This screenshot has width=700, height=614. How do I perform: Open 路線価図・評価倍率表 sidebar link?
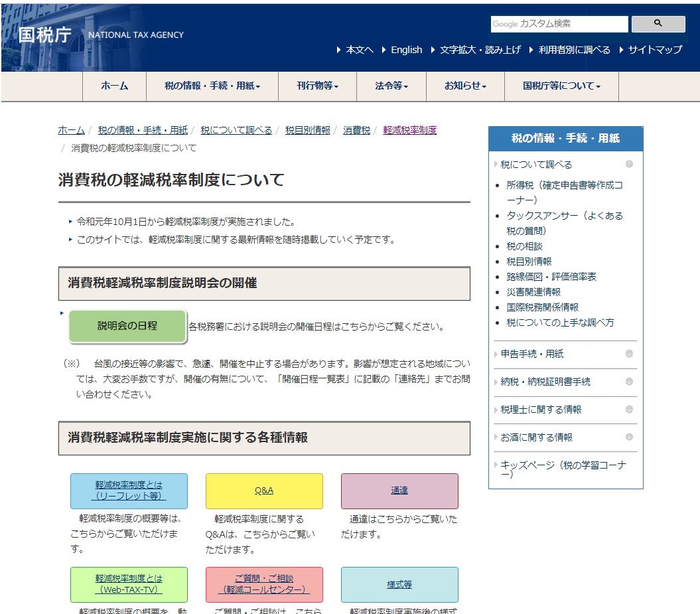click(551, 277)
